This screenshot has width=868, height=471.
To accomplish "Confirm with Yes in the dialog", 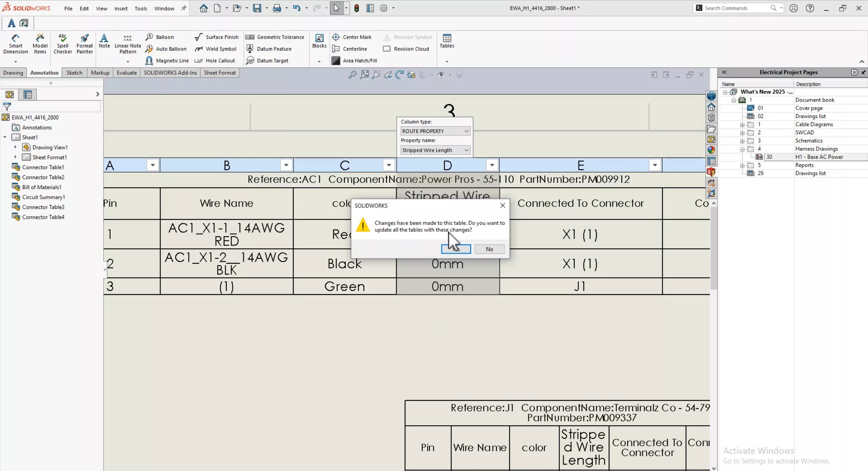I will point(456,249).
